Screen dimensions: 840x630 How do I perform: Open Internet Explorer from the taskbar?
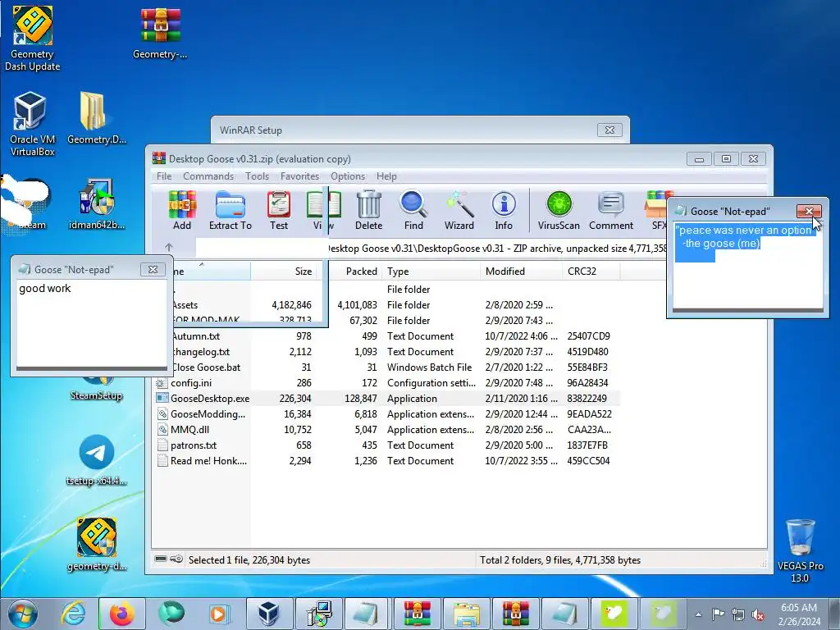(x=72, y=614)
